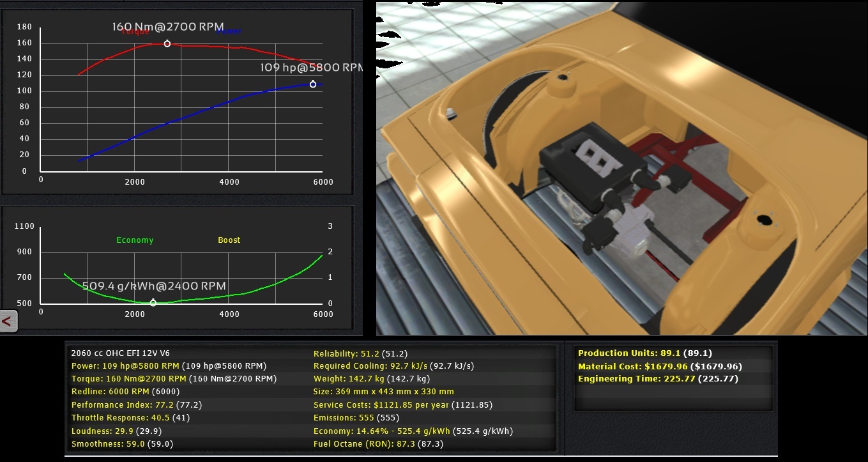Click the 2060 cc OHC EFI engine title
This screenshot has width=868, height=462.
click(x=121, y=353)
